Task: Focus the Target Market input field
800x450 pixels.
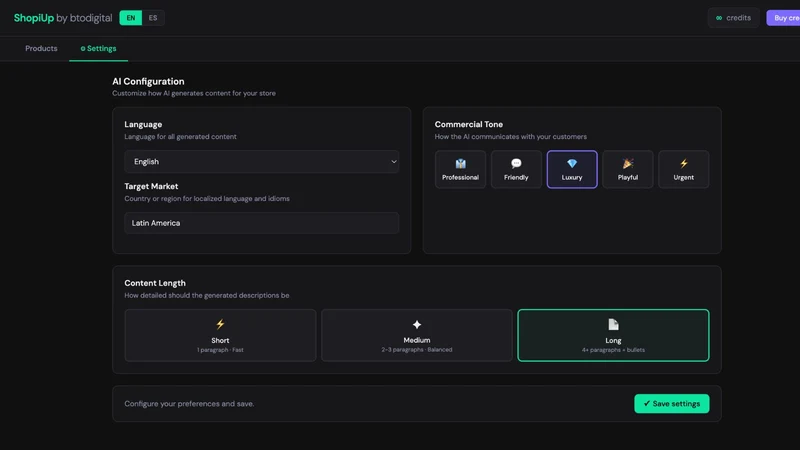Action: [261, 223]
